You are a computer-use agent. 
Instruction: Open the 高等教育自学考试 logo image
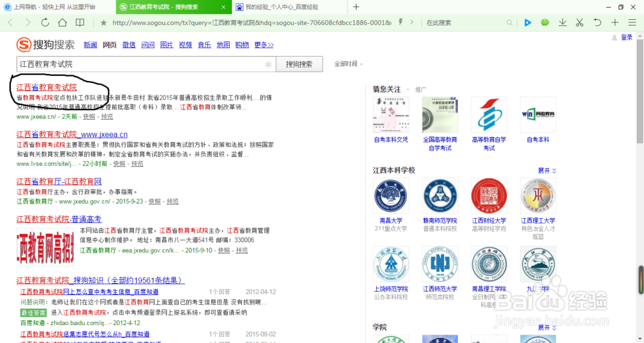tap(489, 115)
